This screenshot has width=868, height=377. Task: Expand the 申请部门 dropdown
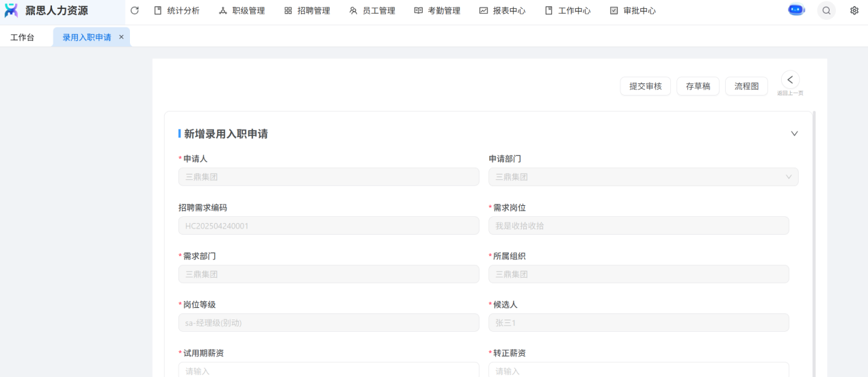pyautogui.click(x=643, y=177)
